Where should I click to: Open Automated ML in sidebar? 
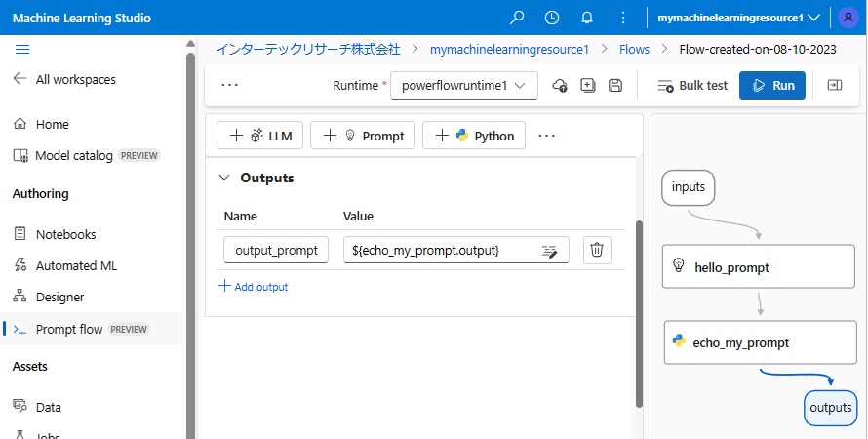64,265
